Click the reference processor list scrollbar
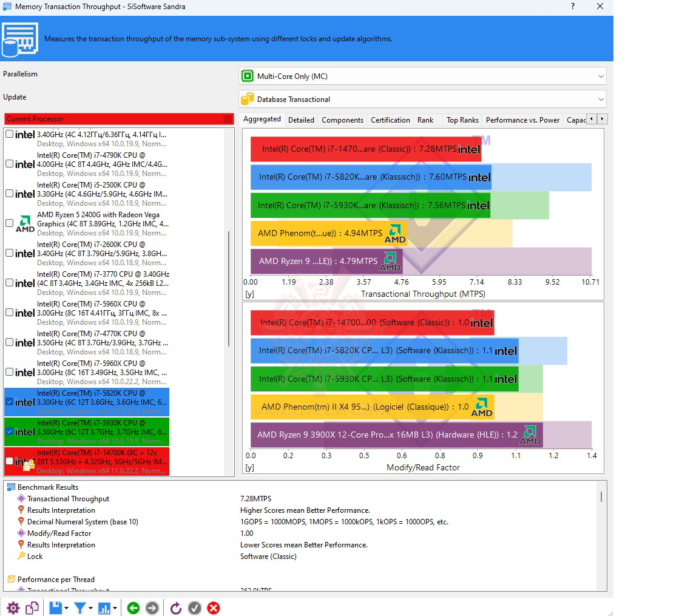This screenshot has width=699, height=616. (x=229, y=288)
